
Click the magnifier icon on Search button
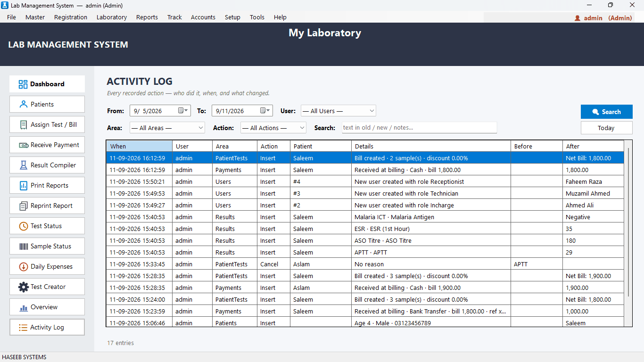click(x=595, y=112)
